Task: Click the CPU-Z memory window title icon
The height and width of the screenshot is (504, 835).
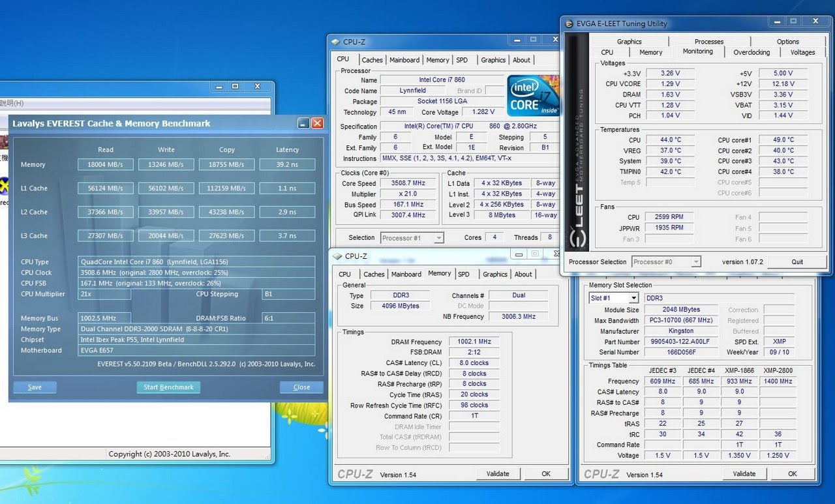Action: click(x=337, y=256)
